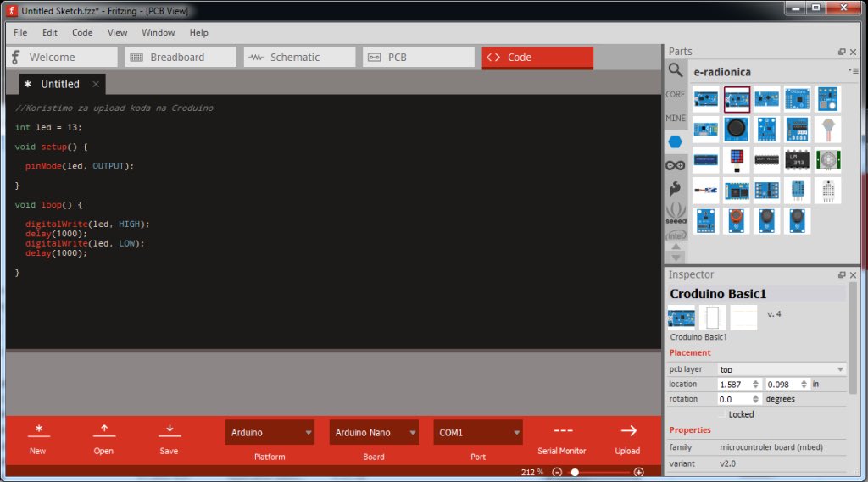Select the MINE parts bin
868x482 pixels.
coord(676,119)
